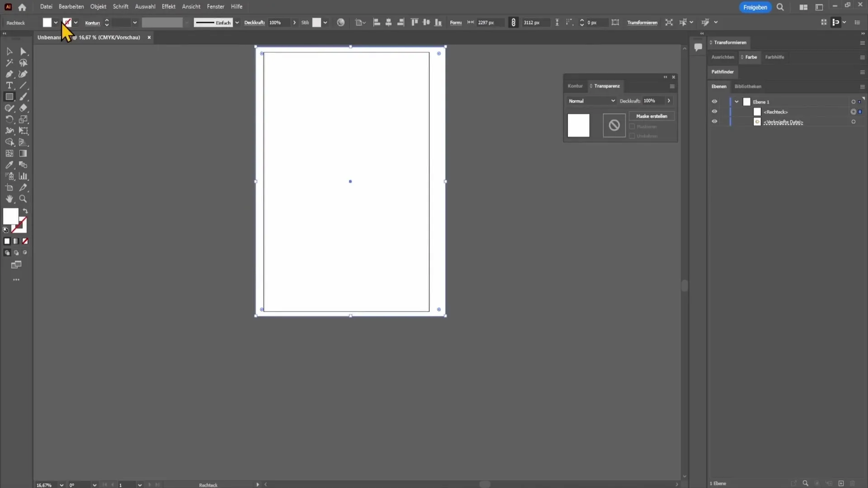Image resolution: width=868 pixels, height=488 pixels.
Task: Toggle constrain width and height proportions link
Action: (x=513, y=23)
